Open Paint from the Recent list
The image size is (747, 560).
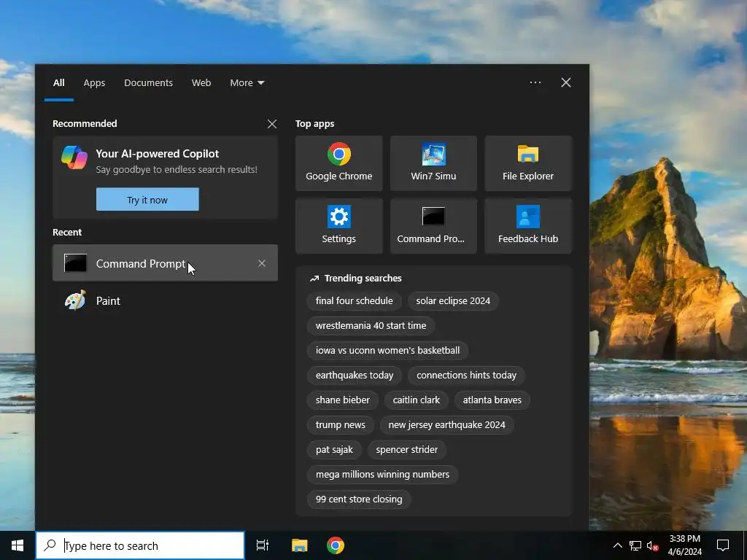click(165, 301)
